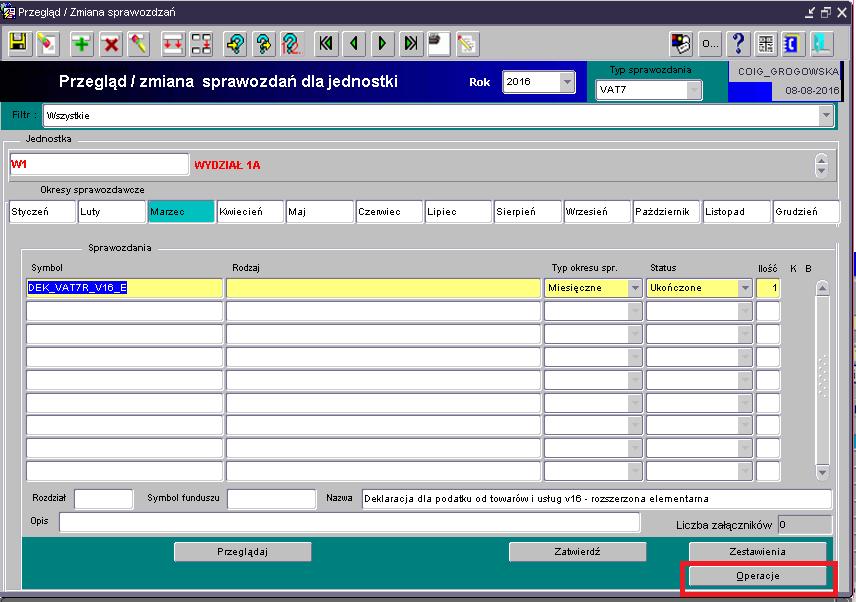This screenshot has width=856, height=602.
Task: Open the calculator icon
Action: 766,44
